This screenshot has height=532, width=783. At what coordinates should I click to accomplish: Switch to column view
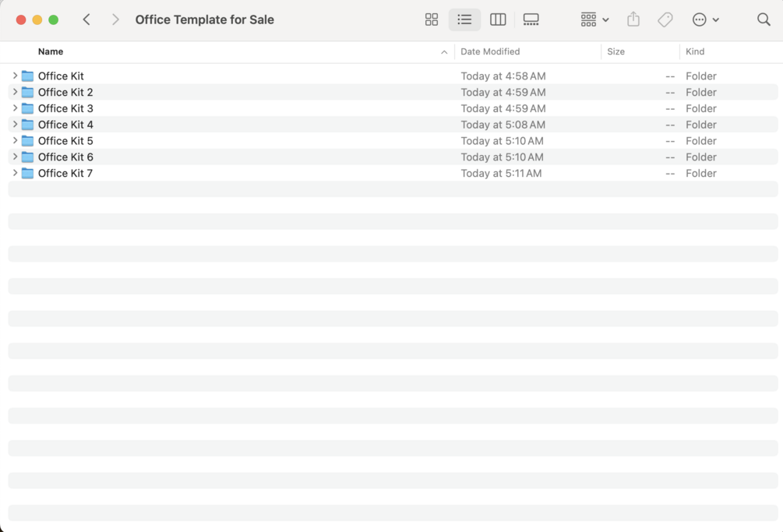coord(498,19)
